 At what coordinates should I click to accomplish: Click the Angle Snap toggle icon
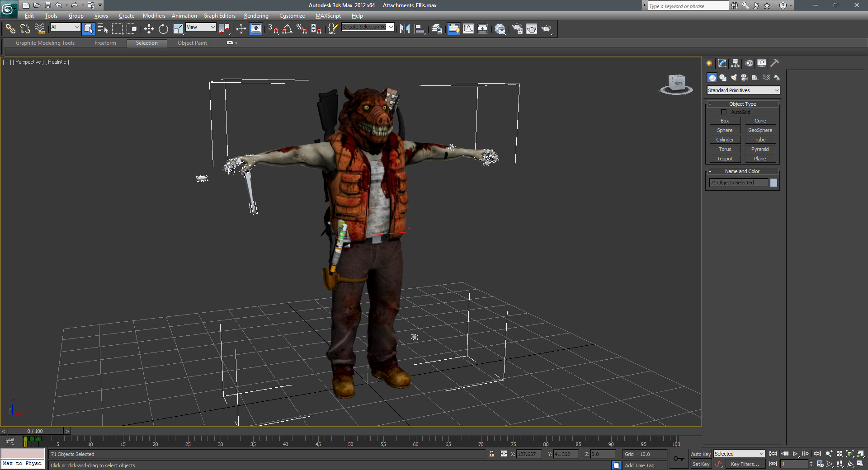[287, 29]
